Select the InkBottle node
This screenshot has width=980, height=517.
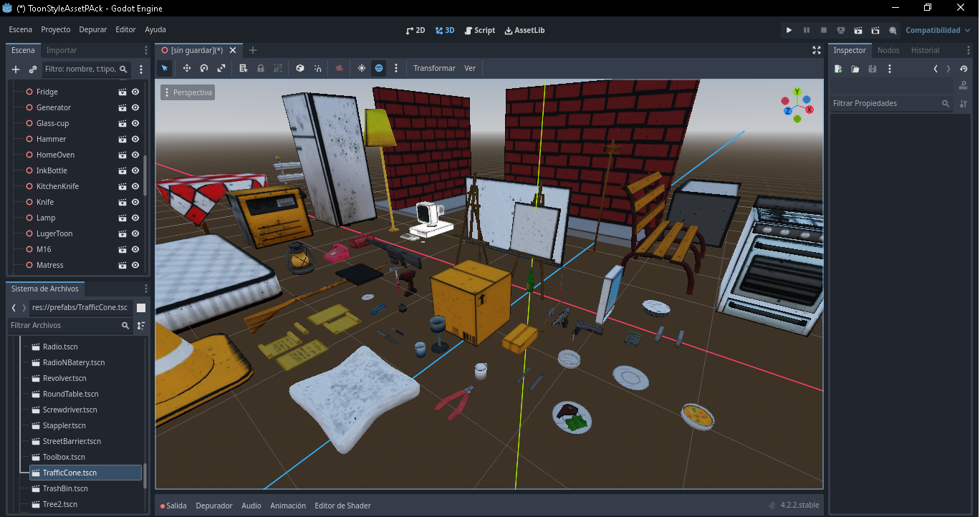(51, 170)
